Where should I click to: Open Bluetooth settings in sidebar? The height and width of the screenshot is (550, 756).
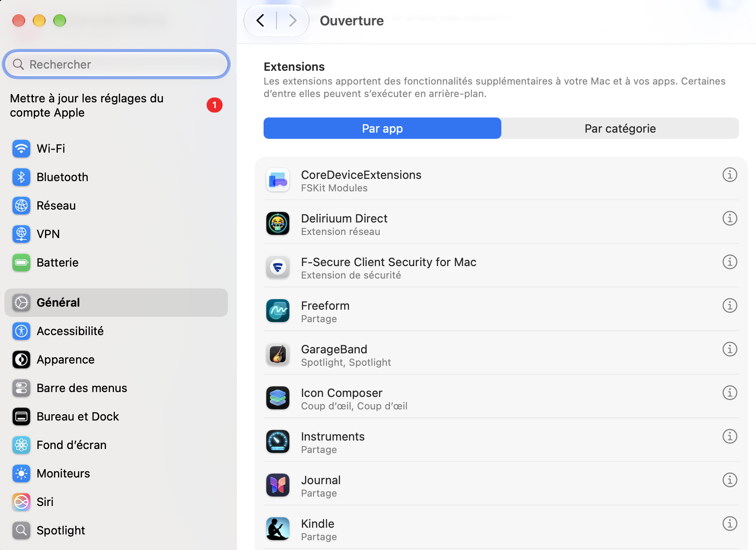pyautogui.click(x=116, y=177)
